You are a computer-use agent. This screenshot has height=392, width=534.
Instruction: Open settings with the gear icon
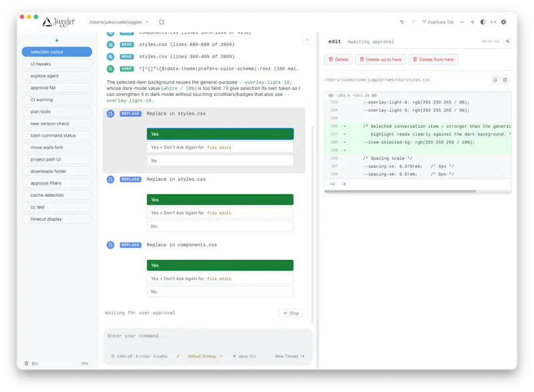504,22
